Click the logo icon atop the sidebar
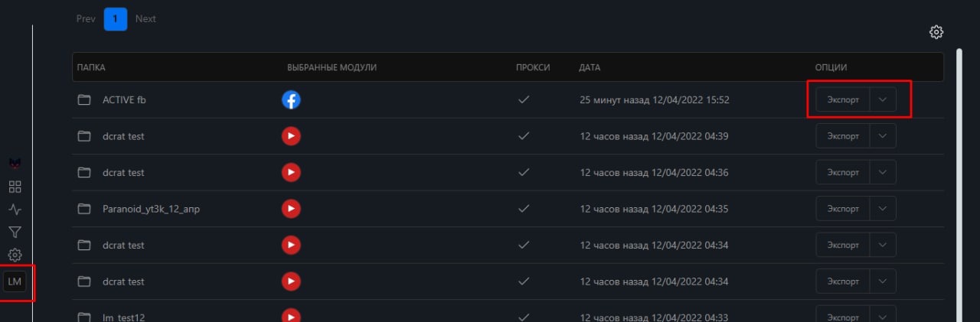The height and width of the screenshot is (322, 980). (15, 163)
